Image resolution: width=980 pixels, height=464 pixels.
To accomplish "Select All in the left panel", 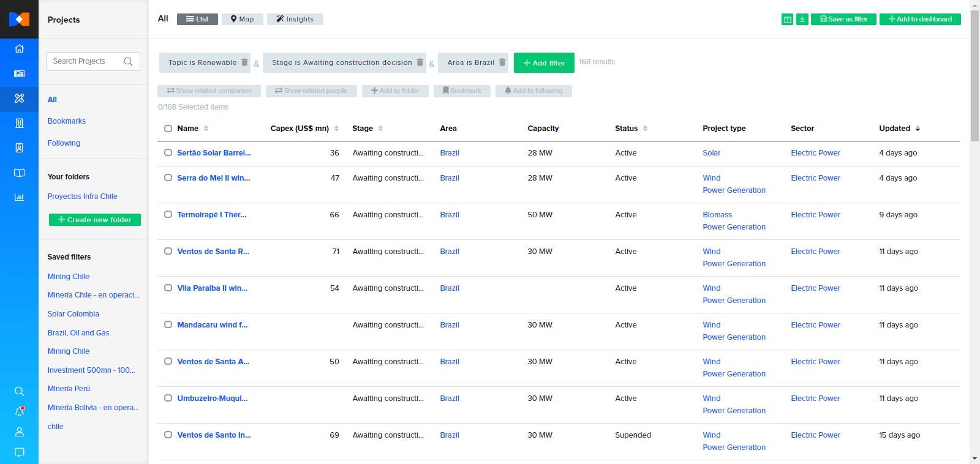I will 52,100.
